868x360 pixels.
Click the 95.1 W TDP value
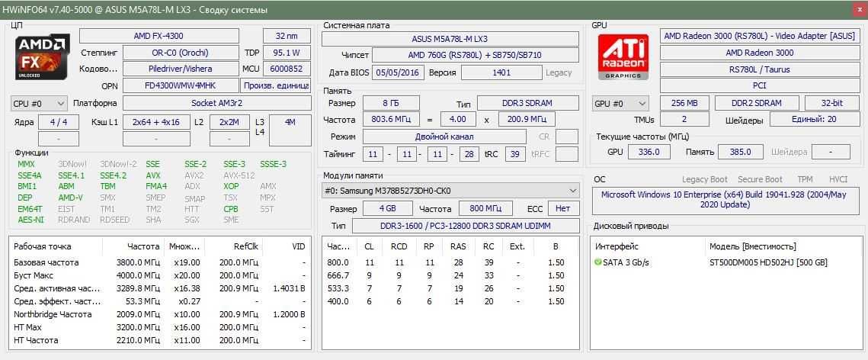point(287,53)
